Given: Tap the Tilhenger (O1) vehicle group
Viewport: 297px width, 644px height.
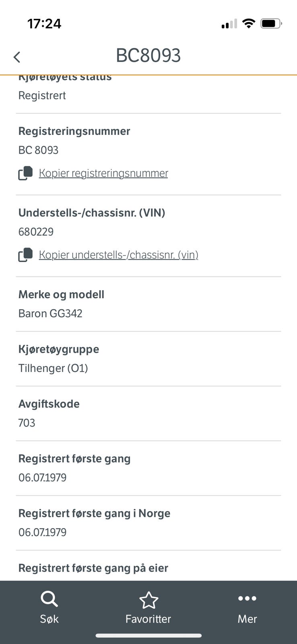Looking at the screenshot, I should pos(53,368).
